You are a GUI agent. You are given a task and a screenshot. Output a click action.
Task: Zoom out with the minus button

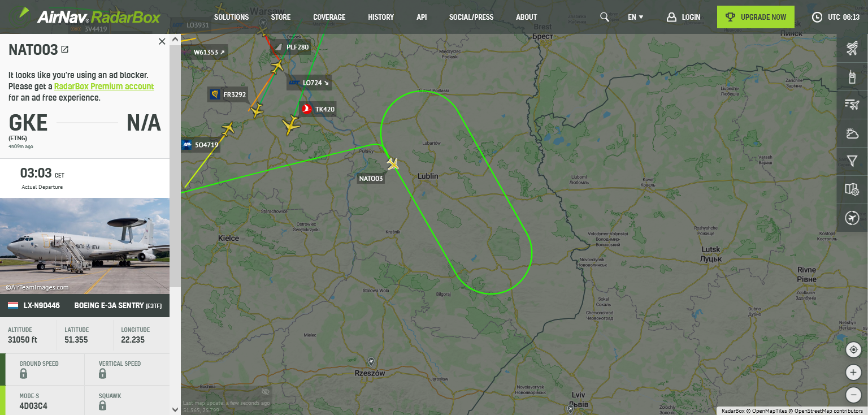coord(853,395)
